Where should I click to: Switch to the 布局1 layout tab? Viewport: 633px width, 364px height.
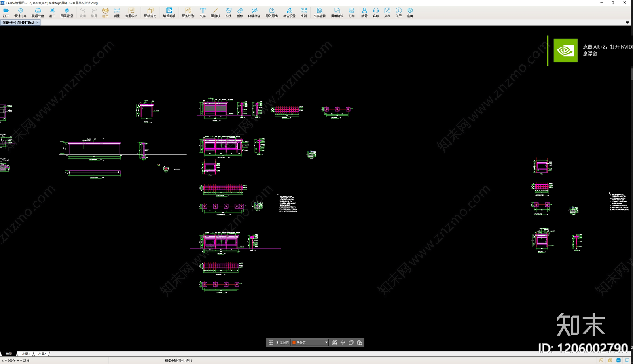[x=26, y=354]
